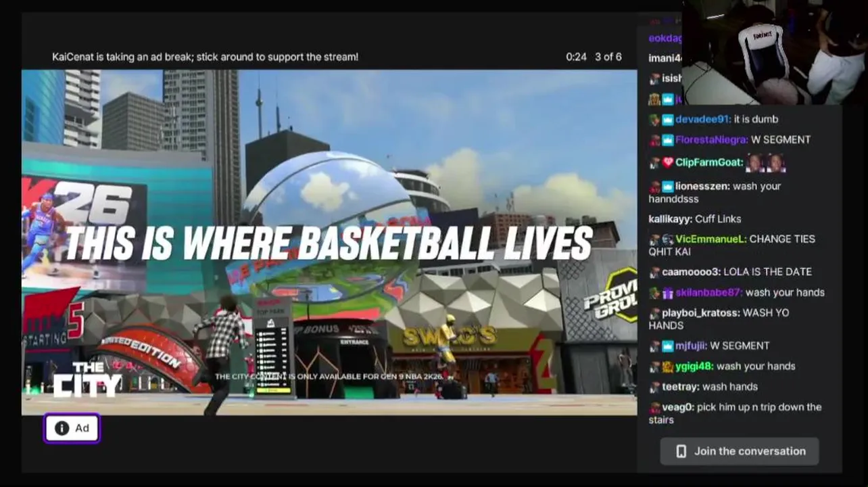Click the '3 of 6' ad counter
This screenshot has width=868, height=487.
pyautogui.click(x=608, y=57)
